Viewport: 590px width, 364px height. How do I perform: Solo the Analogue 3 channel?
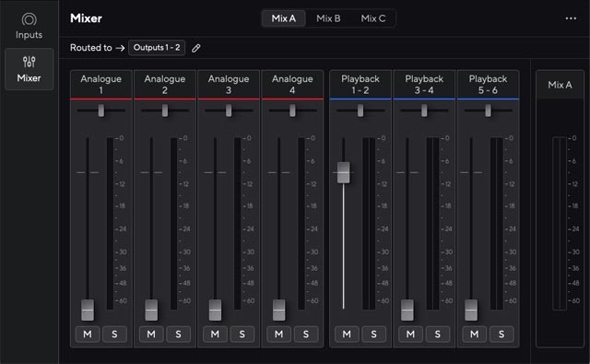click(x=242, y=334)
